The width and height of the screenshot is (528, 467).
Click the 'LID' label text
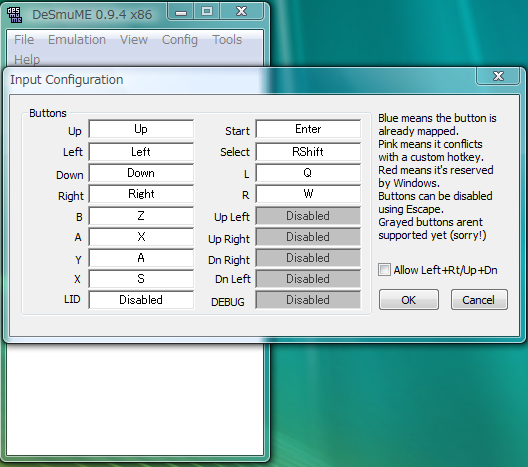(72, 299)
